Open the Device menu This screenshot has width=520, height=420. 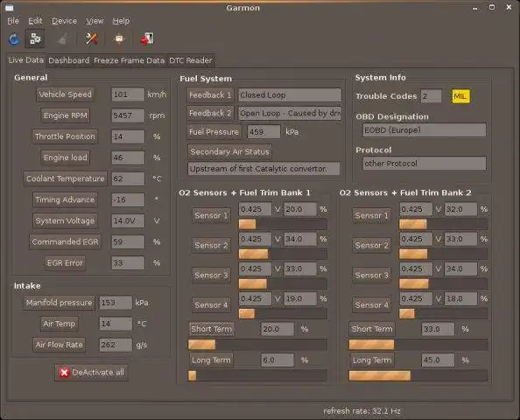(x=64, y=21)
